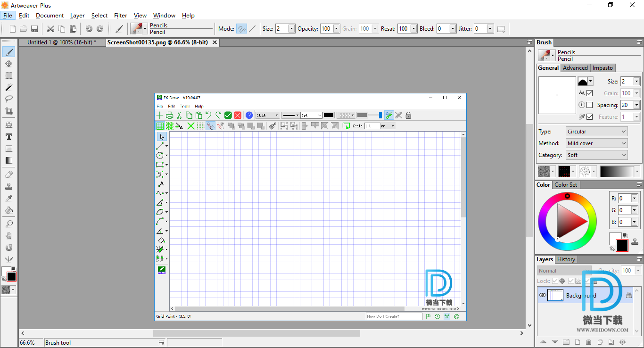This screenshot has height=348, width=644.
Task: Toggle the checkbox beside Grain in Brush panel
Action: pyautogui.click(x=589, y=93)
